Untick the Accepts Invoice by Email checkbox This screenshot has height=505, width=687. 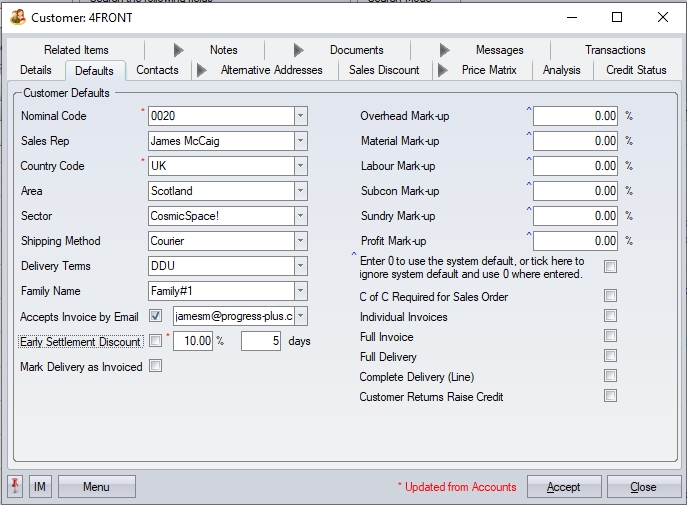(155, 316)
